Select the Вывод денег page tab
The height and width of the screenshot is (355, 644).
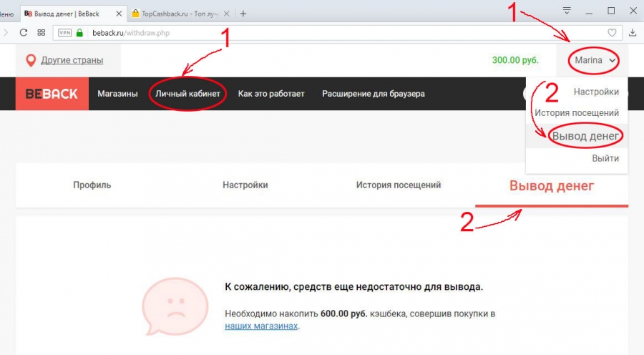tap(552, 185)
